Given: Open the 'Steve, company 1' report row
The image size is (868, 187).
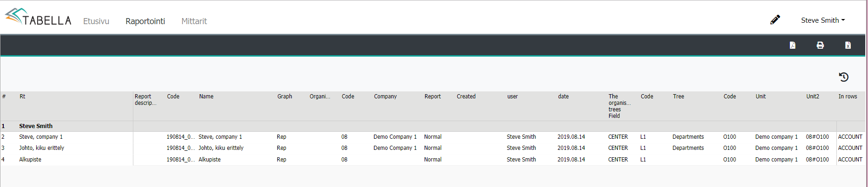Looking at the screenshot, I should click(41, 137).
